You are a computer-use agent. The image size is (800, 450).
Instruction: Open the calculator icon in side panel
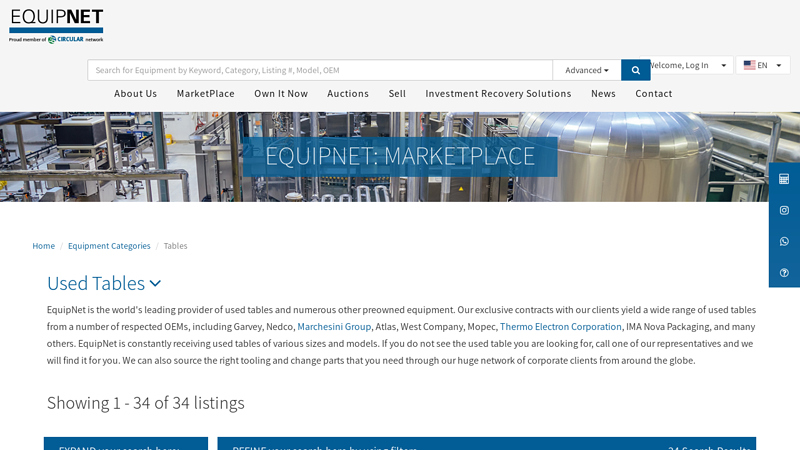tap(784, 179)
